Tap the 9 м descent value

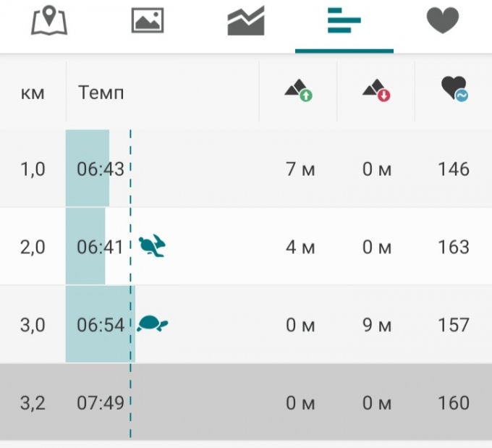click(x=376, y=325)
